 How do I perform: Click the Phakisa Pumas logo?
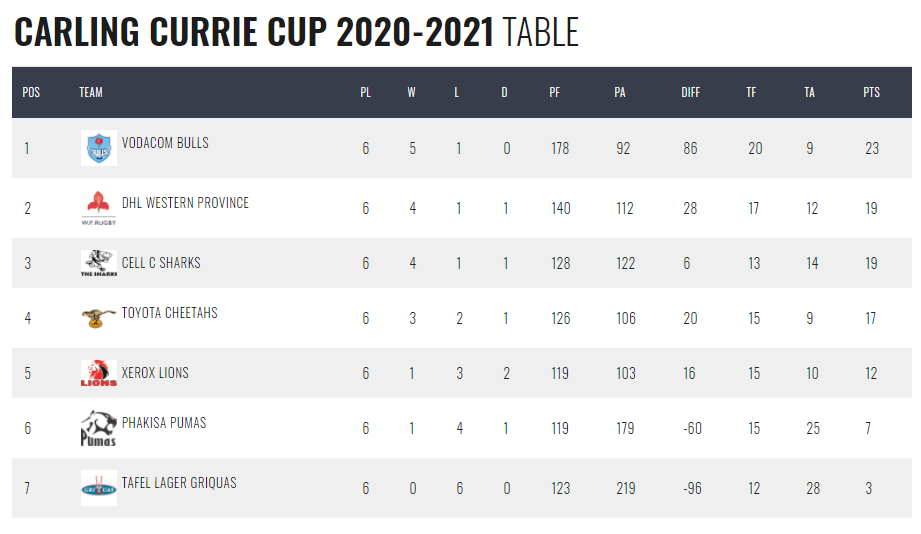[98, 428]
